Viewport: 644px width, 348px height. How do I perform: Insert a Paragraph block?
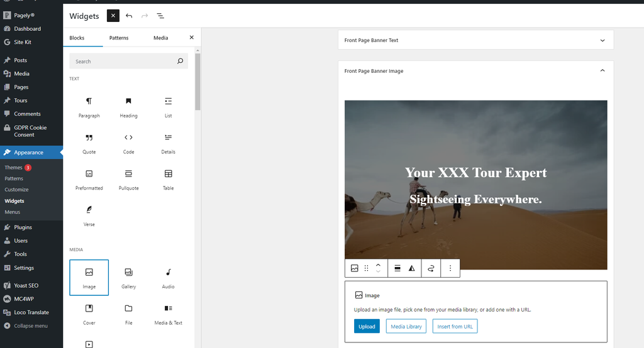pos(89,107)
